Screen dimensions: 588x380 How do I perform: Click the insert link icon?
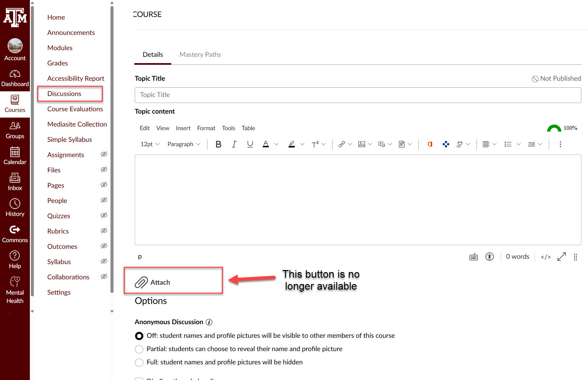(x=341, y=144)
